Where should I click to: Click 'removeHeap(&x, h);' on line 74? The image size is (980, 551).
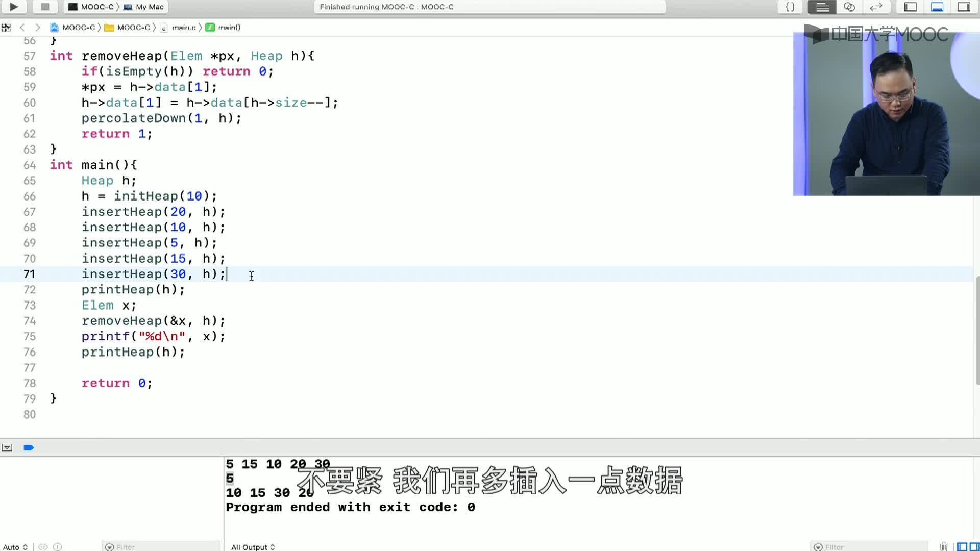153,321
